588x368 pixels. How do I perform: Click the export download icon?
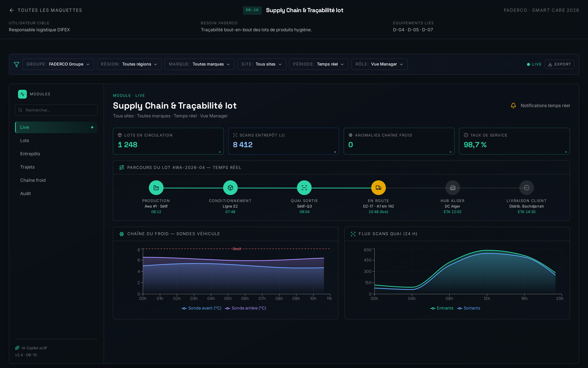[x=550, y=64]
